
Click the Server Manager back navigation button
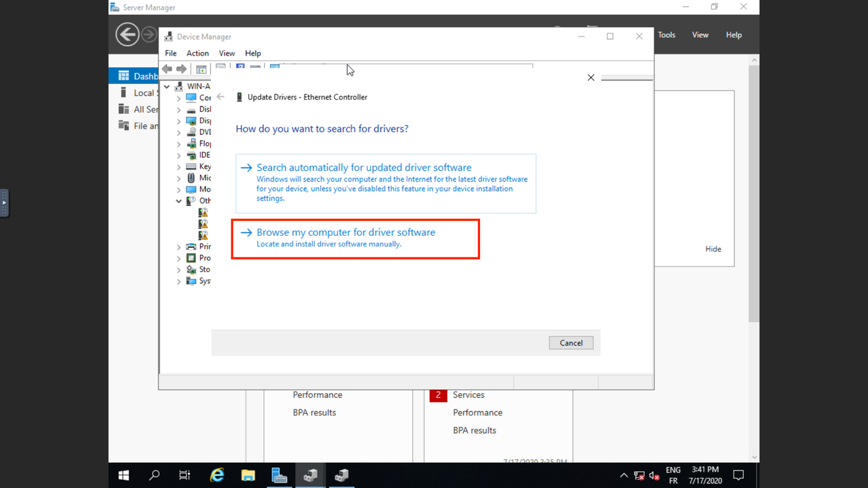point(127,35)
